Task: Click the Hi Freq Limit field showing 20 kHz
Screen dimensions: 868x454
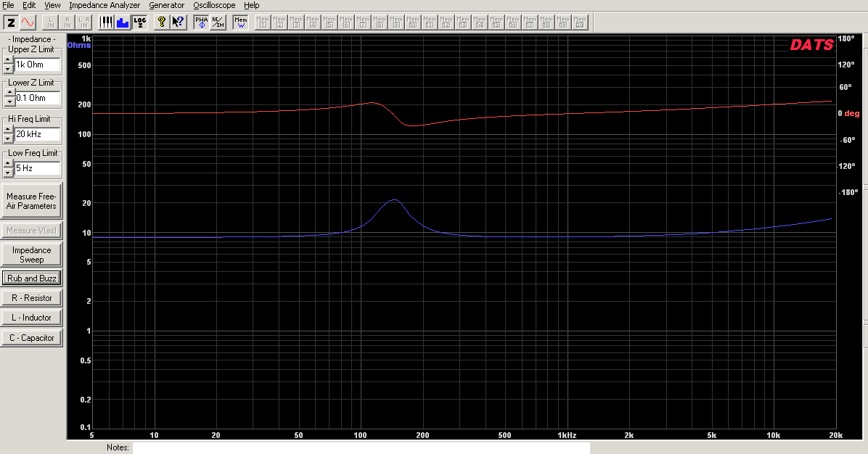Action: pyautogui.click(x=37, y=134)
